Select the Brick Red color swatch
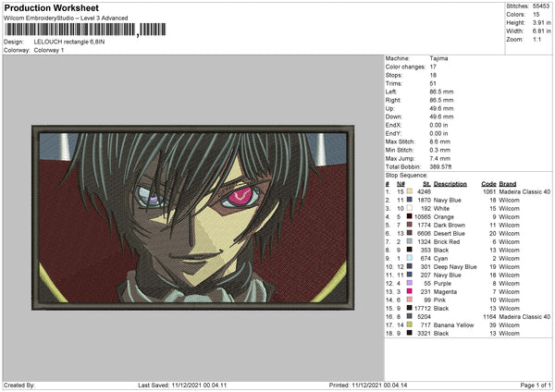The width and height of the screenshot is (555, 392). coord(410,241)
